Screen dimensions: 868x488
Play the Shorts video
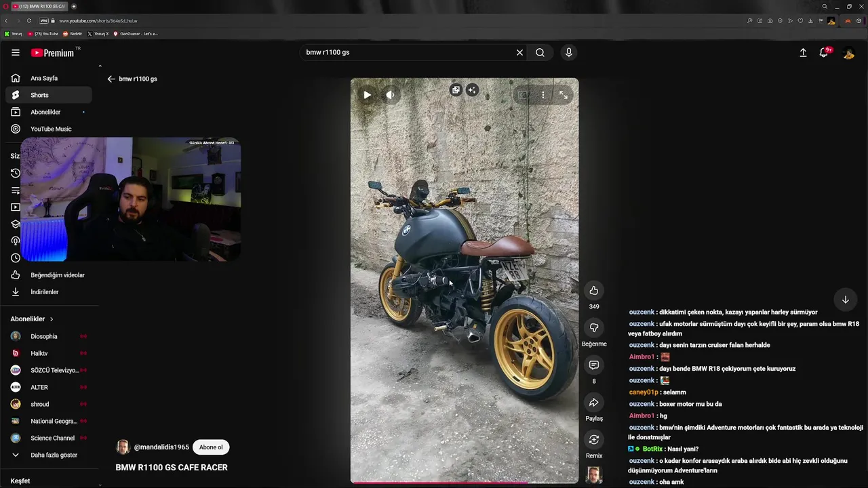[367, 95]
